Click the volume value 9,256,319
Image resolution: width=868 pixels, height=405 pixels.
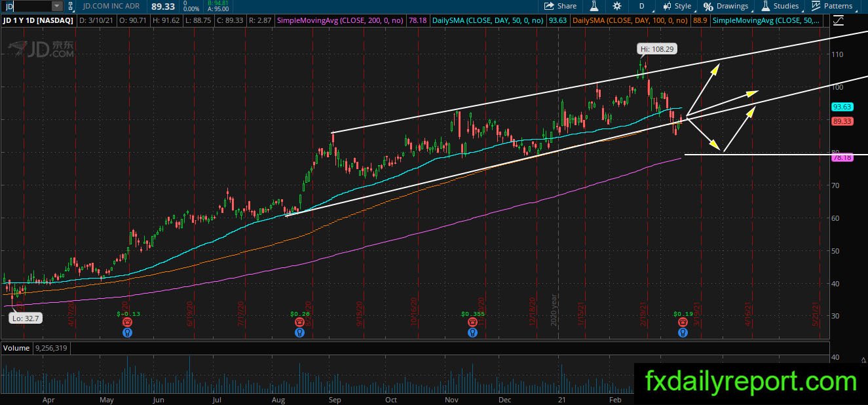pyautogui.click(x=51, y=348)
